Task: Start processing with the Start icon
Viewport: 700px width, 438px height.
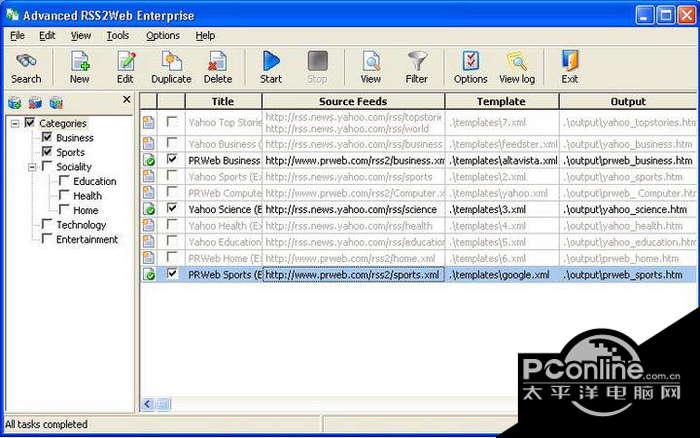Action: (x=271, y=61)
